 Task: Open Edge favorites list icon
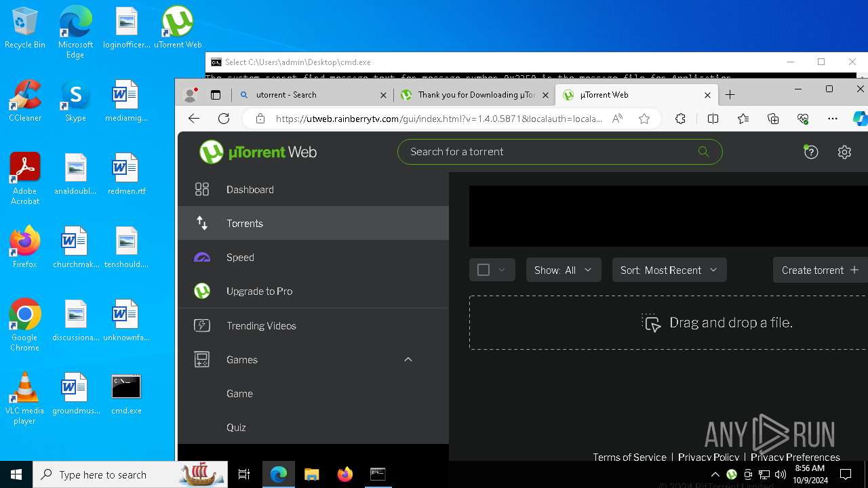(x=743, y=119)
